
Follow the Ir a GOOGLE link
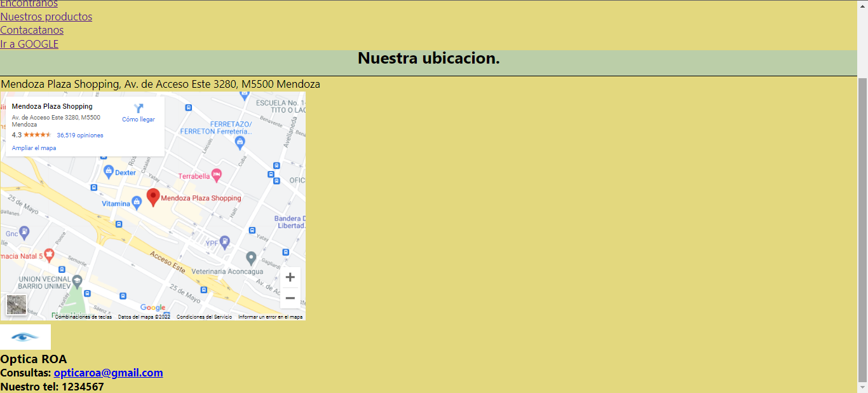[x=29, y=44]
